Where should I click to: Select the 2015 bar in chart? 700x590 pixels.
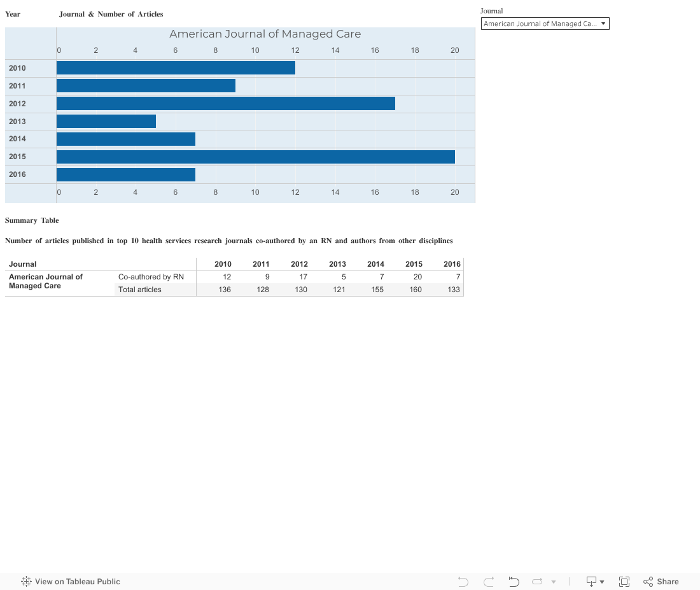[256, 157]
